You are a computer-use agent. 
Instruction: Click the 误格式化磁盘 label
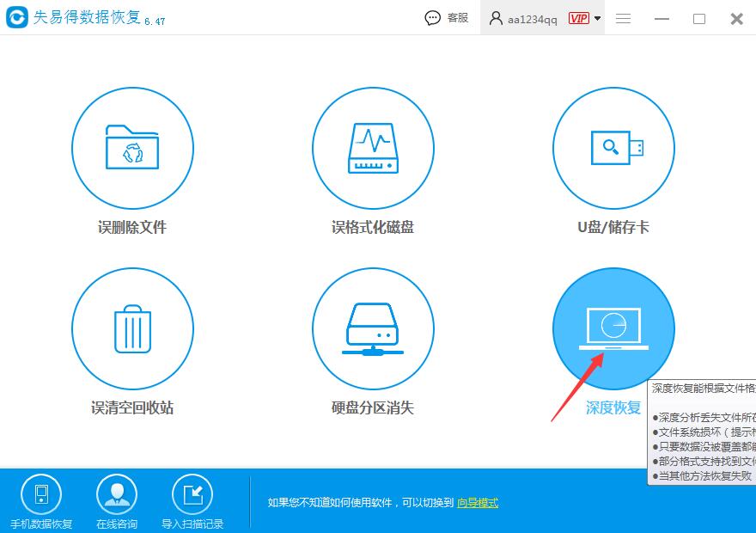373,227
